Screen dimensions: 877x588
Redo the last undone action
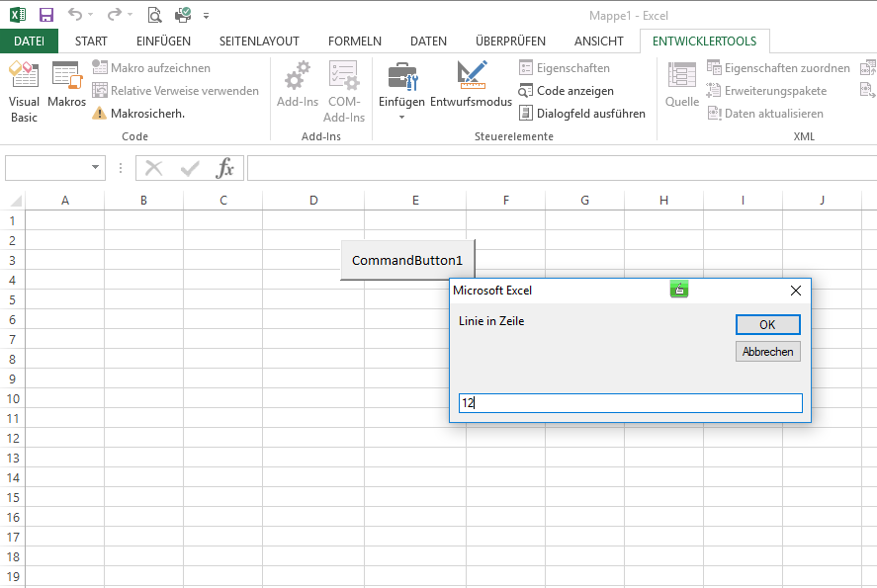pyautogui.click(x=114, y=15)
